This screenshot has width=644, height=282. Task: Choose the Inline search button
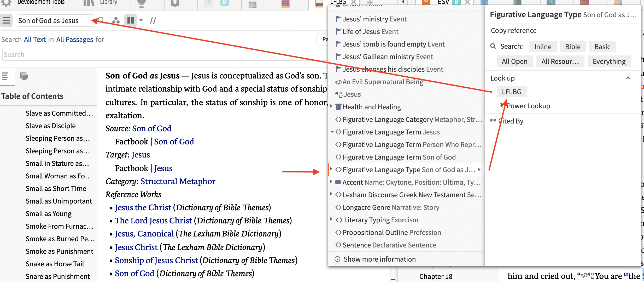click(543, 47)
